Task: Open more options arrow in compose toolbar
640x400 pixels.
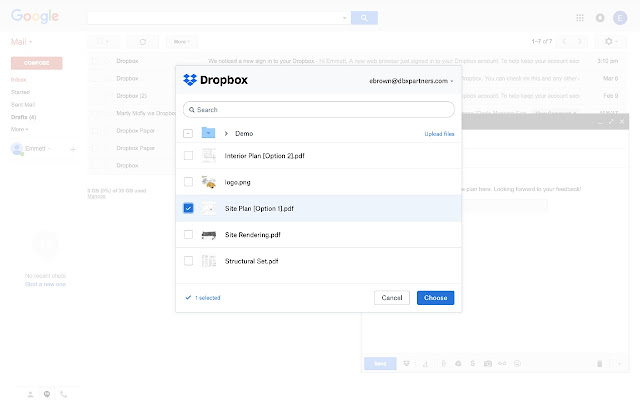Action: tap(620, 363)
